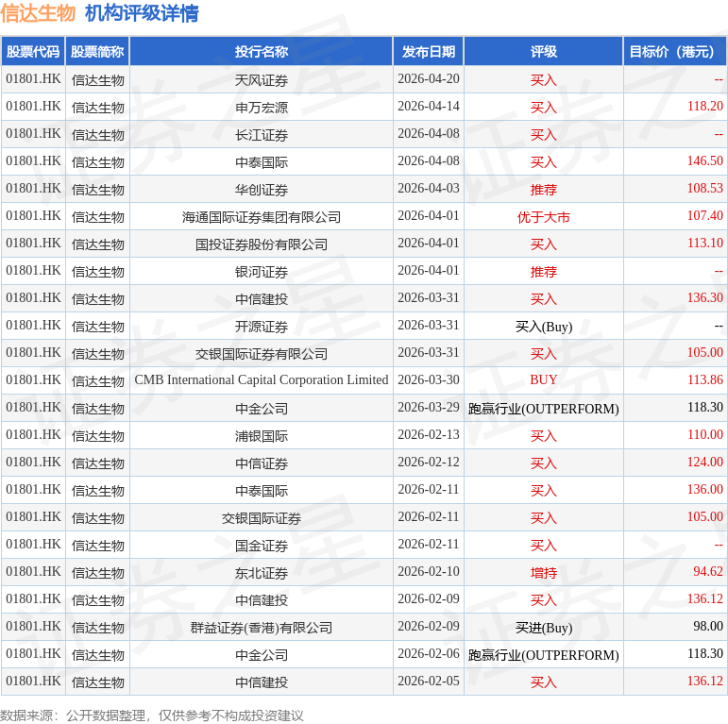Click the date 2026-02-06
This screenshot has height=724, width=728.
point(429,654)
